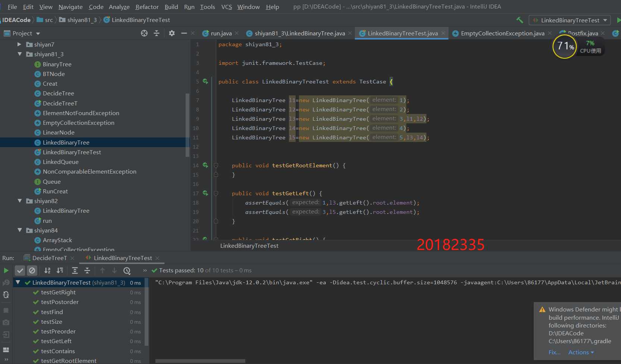Expand the shiyan7 folder
Screen dimensions: 621x364
[x=19, y=44]
